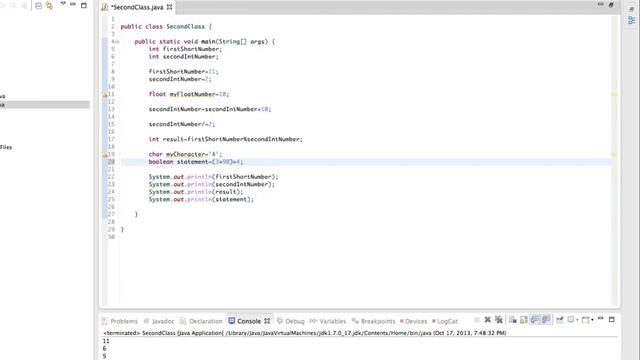Switch to the Declaration tab

point(201,321)
